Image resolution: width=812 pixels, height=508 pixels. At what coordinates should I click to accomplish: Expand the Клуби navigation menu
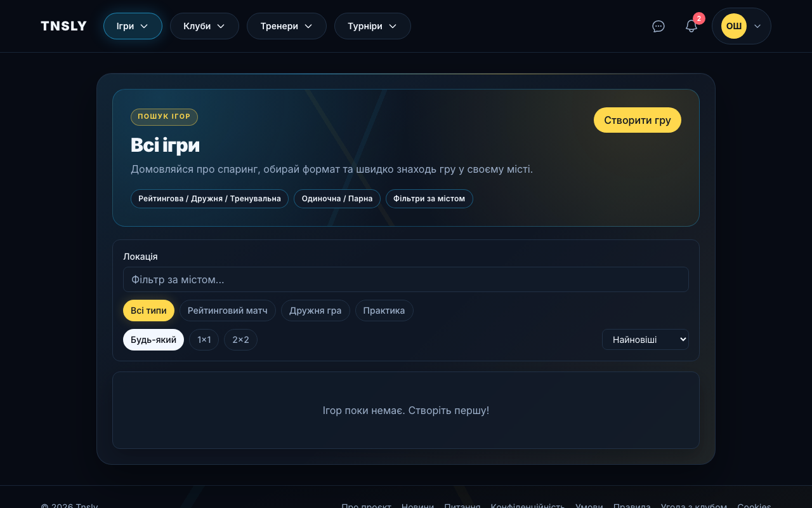204,26
